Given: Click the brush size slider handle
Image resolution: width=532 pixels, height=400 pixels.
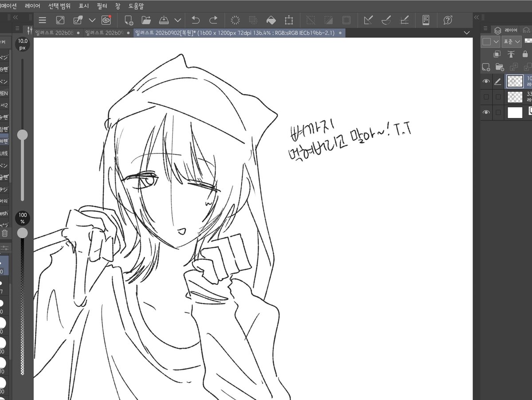Looking at the screenshot, I should tap(22, 135).
